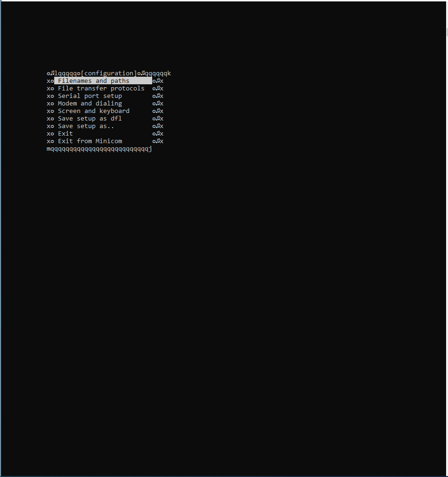Select the highlighted Filenames and paths entry

coord(103,81)
